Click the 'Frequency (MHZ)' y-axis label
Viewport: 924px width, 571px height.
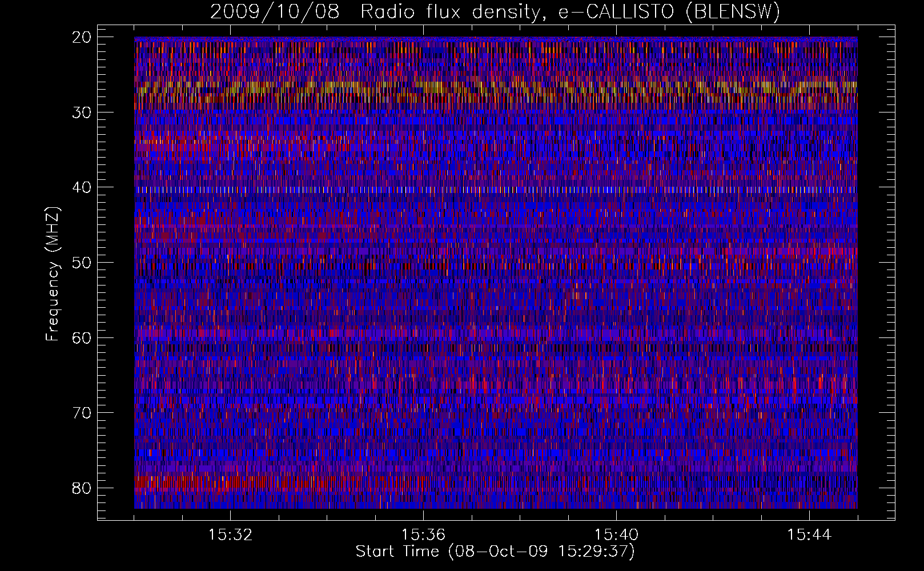pos(53,274)
